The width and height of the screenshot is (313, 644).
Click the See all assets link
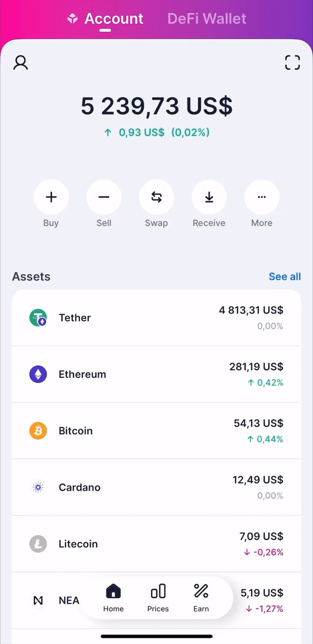[x=284, y=276]
